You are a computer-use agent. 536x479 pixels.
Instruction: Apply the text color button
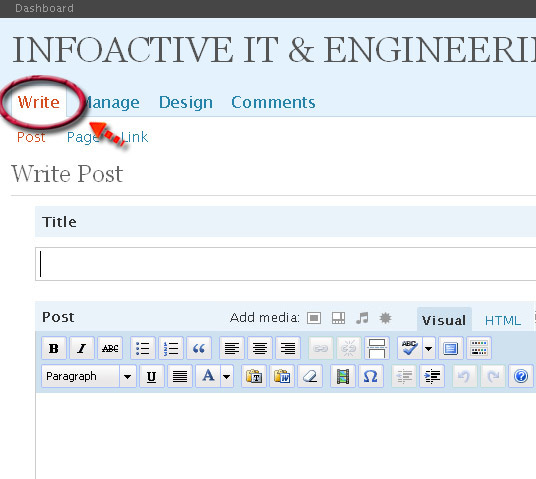208,376
